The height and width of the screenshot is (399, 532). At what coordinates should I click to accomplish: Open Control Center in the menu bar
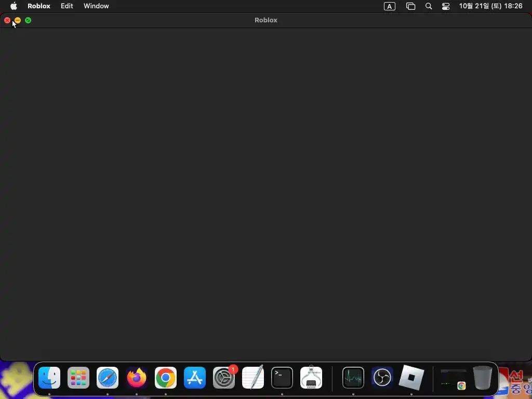tap(446, 6)
